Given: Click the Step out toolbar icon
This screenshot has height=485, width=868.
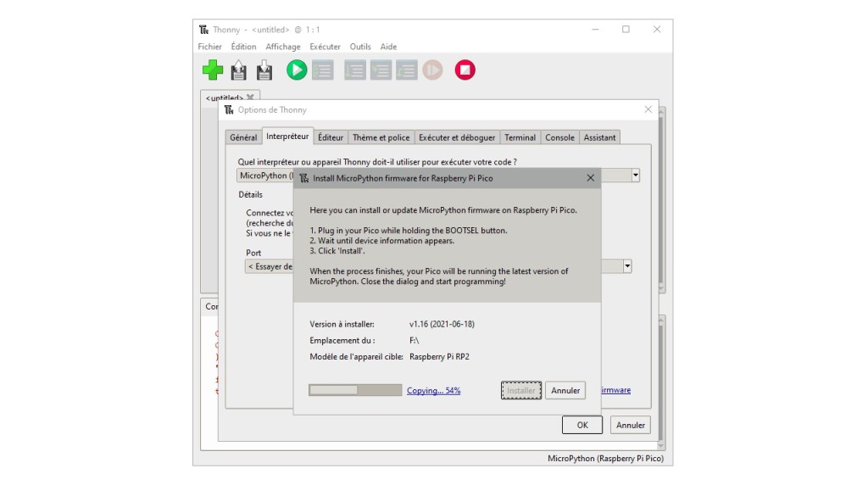Looking at the screenshot, I should click(406, 70).
